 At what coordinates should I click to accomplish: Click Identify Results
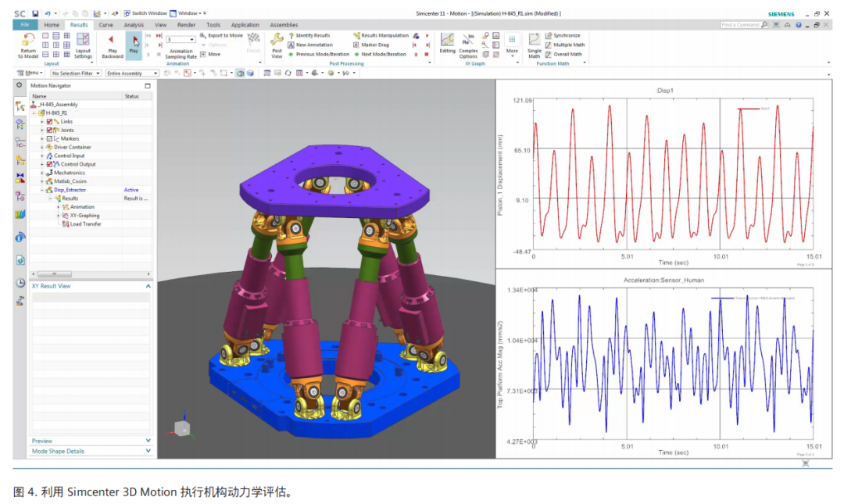[309, 35]
